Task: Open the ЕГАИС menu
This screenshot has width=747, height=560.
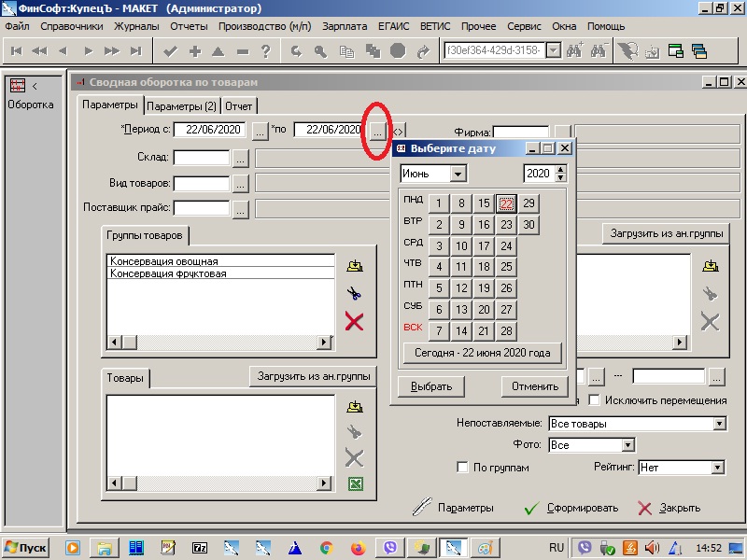Action: (393, 26)
